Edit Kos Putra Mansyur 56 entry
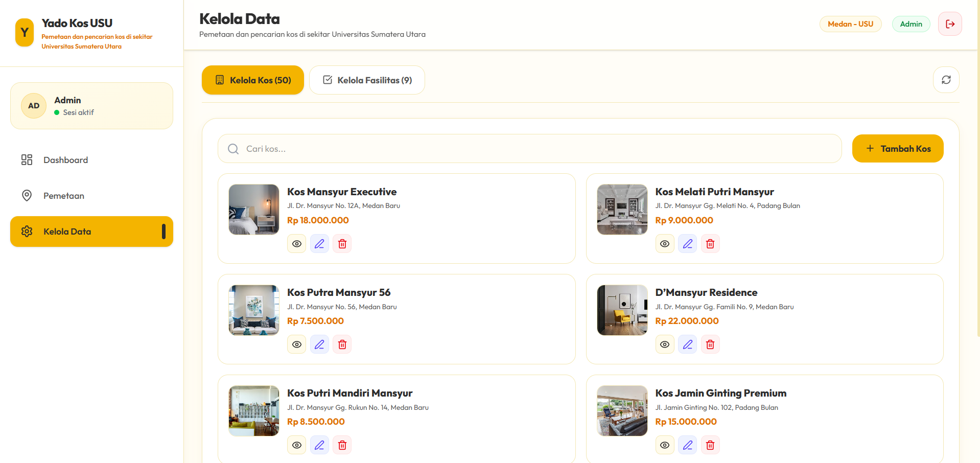Screen dimensions: 980x463 pos(319,344)
